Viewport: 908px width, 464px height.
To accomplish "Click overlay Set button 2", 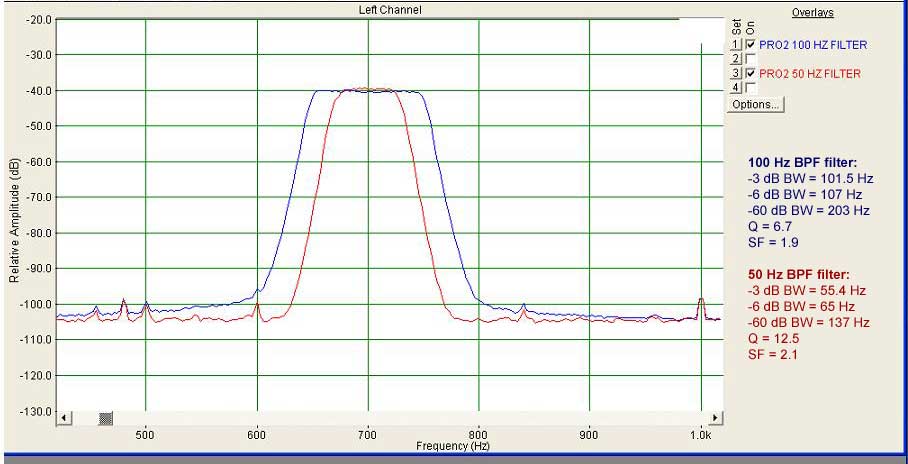I will tap(736, 59).
